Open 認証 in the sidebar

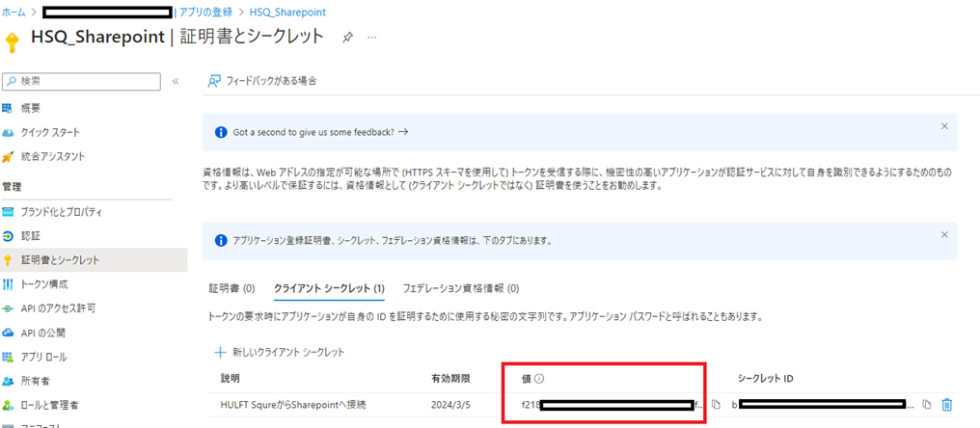[31, 236]
